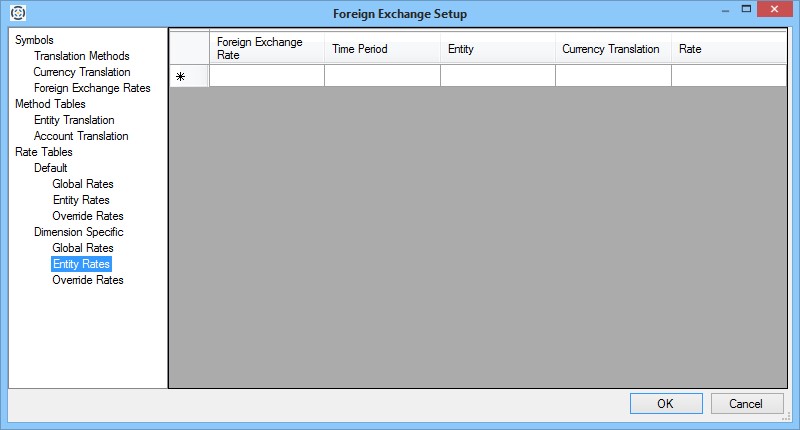Click the Time Period column header

pyautogui.click(x=381, y=48)
